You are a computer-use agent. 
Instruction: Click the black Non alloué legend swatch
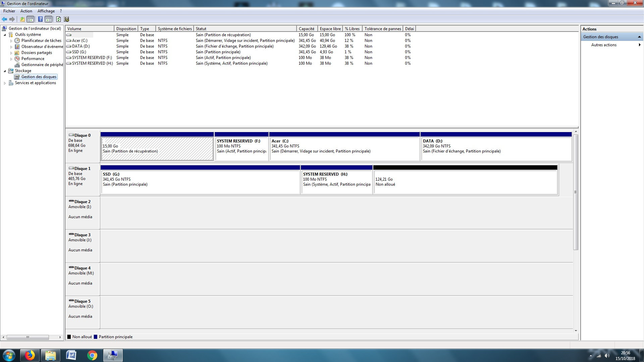tap(69, 337)
